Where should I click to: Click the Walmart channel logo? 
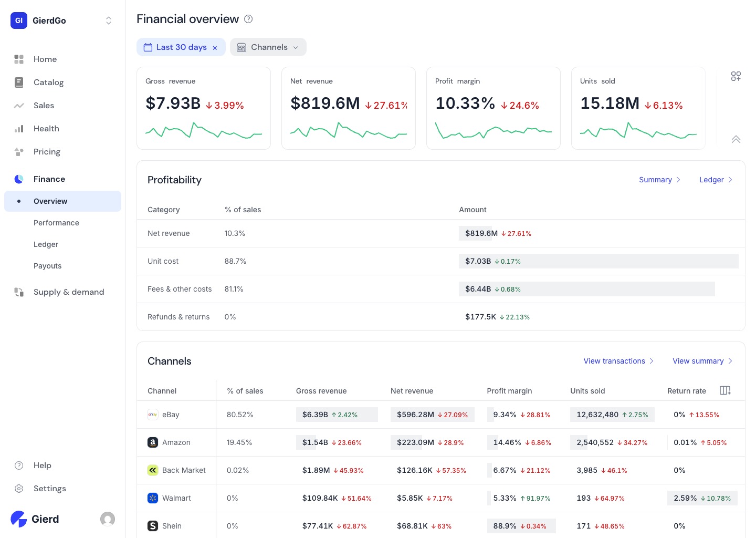153,498
